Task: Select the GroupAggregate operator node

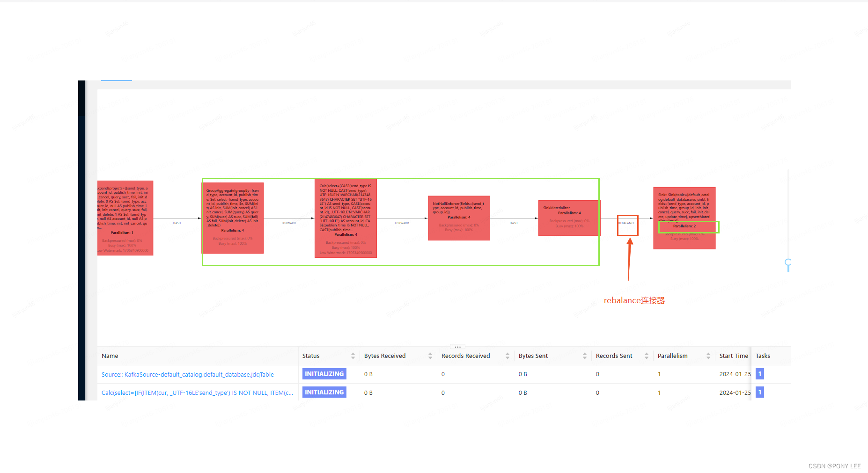Action: 233,218
